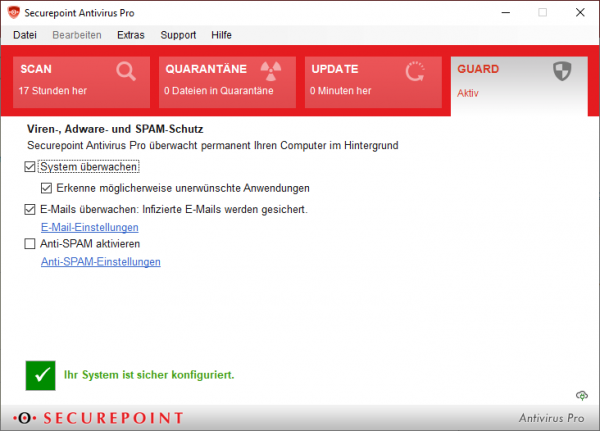
Task: Click the green checkmark status icon
Action: pyautogui.click(x=41, y=375)
